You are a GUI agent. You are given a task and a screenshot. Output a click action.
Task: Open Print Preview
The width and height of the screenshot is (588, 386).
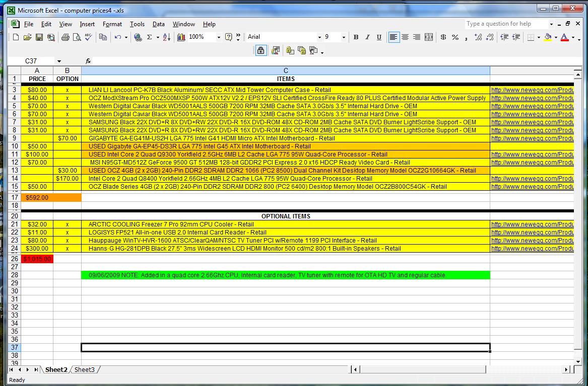tap(77, 37)
